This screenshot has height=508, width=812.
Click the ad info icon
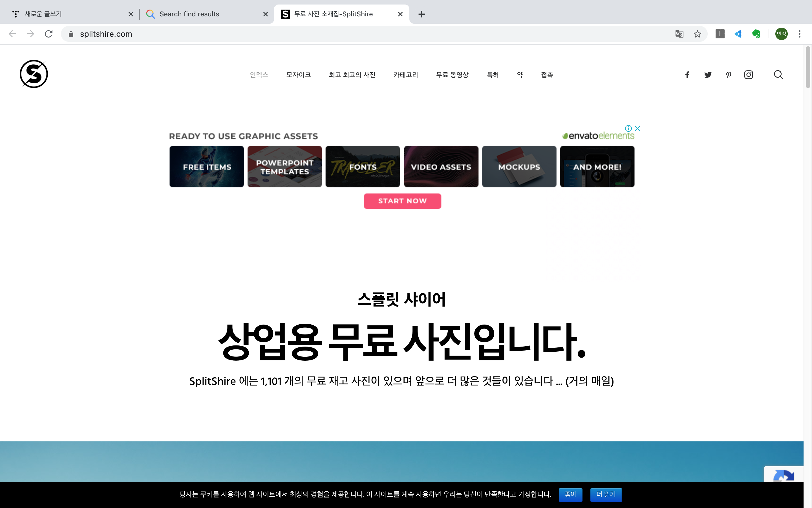pyautogui.click(x=628, y=128)
